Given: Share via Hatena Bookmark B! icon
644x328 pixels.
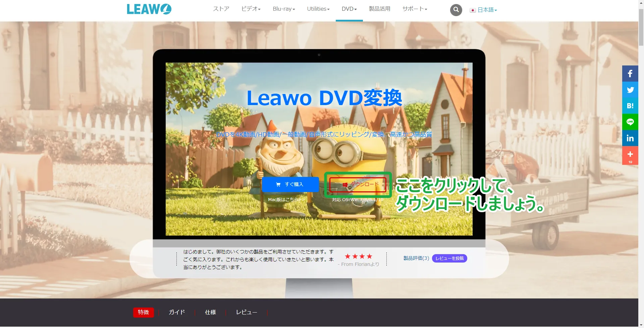Looking at the screenshot, I should 630,106.
